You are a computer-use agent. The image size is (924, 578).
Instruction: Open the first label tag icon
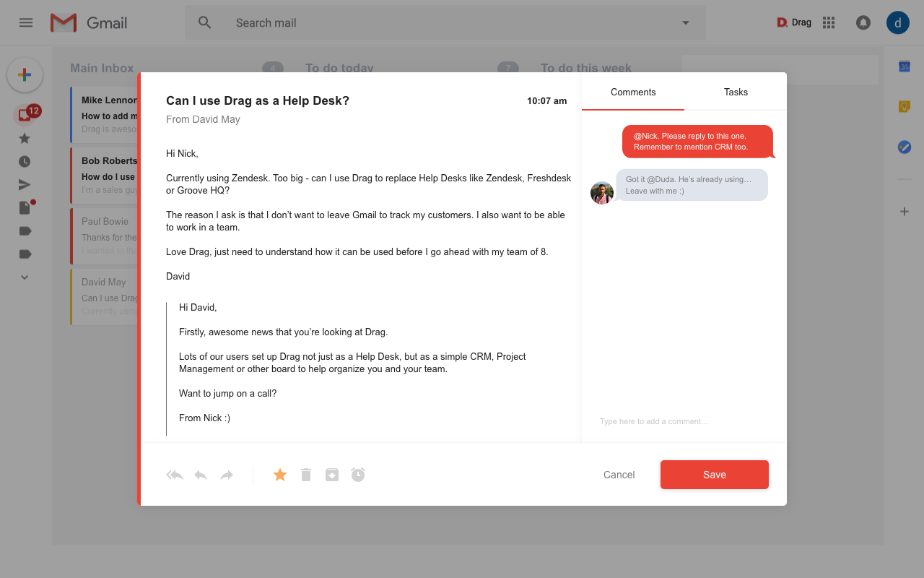(25, 230)
